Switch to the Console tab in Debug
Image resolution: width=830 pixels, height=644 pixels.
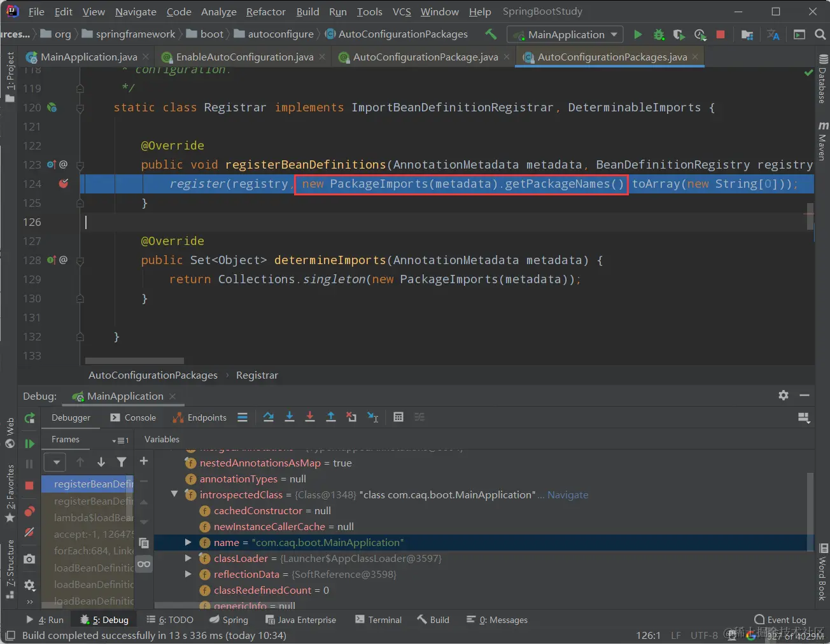pyautogui.click(x=133, y=417)
